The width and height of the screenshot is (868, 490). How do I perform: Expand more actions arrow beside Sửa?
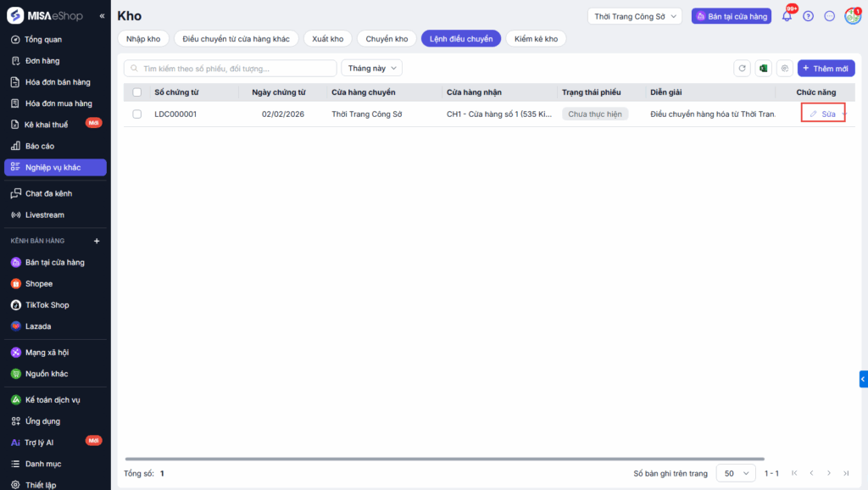(x=843, y=114)
